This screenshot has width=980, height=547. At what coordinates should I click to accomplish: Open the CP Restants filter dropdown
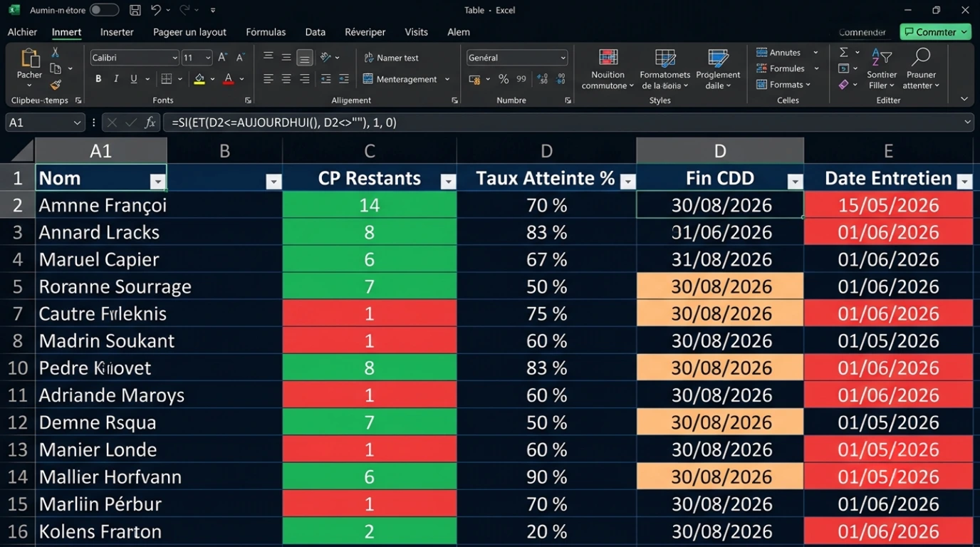tap(448, 182)
